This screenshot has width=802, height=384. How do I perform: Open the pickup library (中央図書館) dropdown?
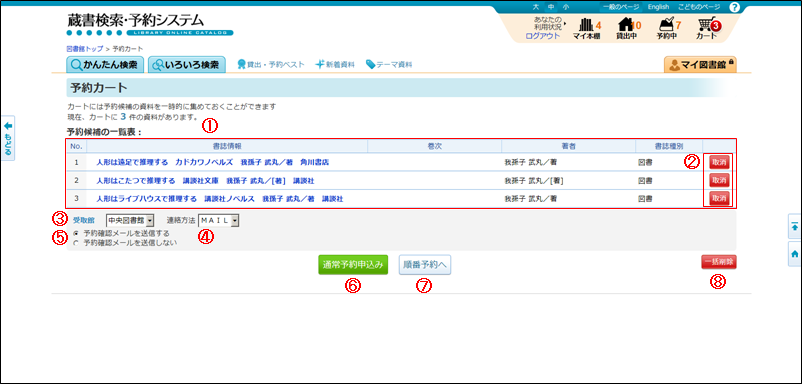tap(130, 220)
